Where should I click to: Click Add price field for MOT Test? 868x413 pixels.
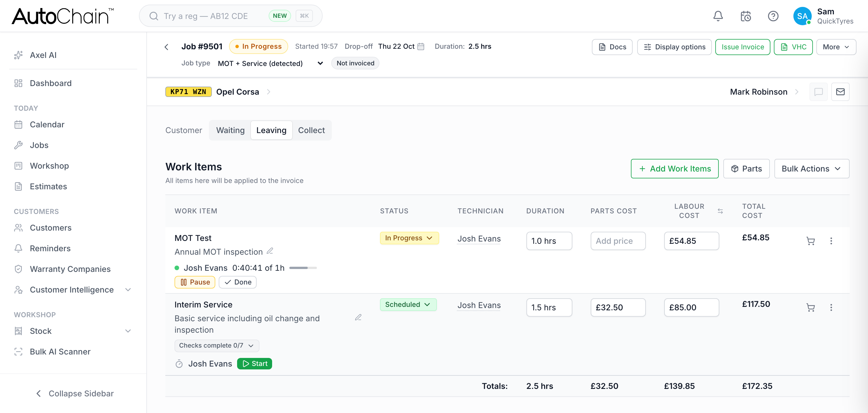(618, 241)
